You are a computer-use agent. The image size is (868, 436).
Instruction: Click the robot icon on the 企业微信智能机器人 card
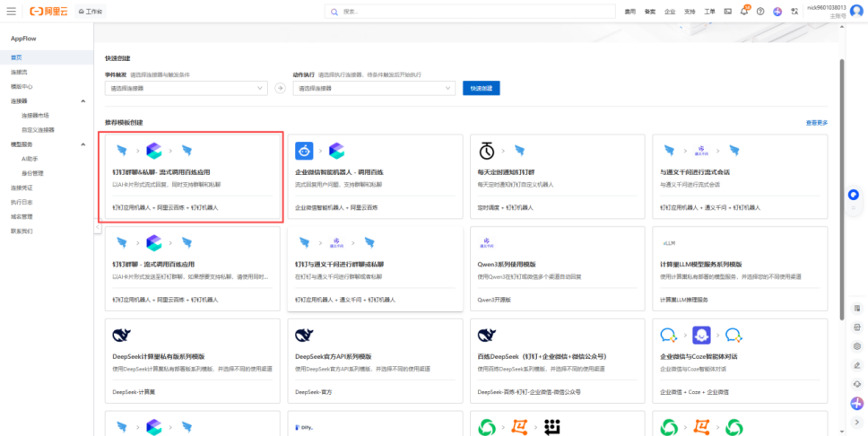tap(305, 151)
